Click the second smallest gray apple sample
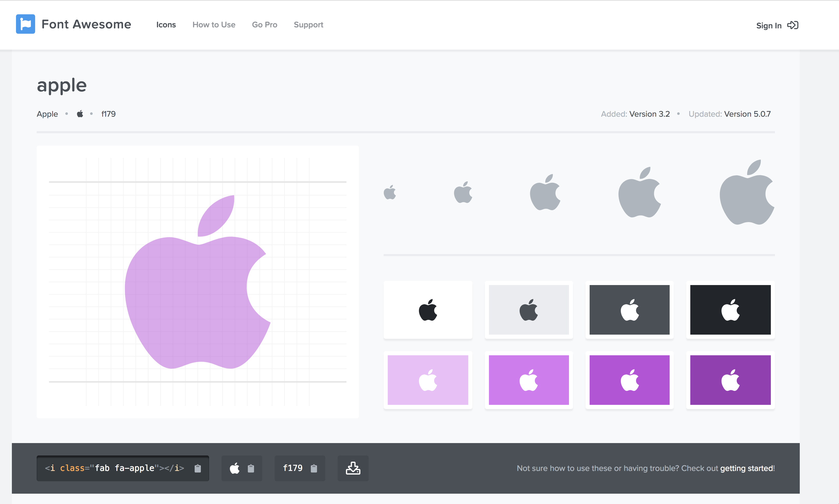Image resolution: width=839 pixels, height=504 pixels. 463,192
